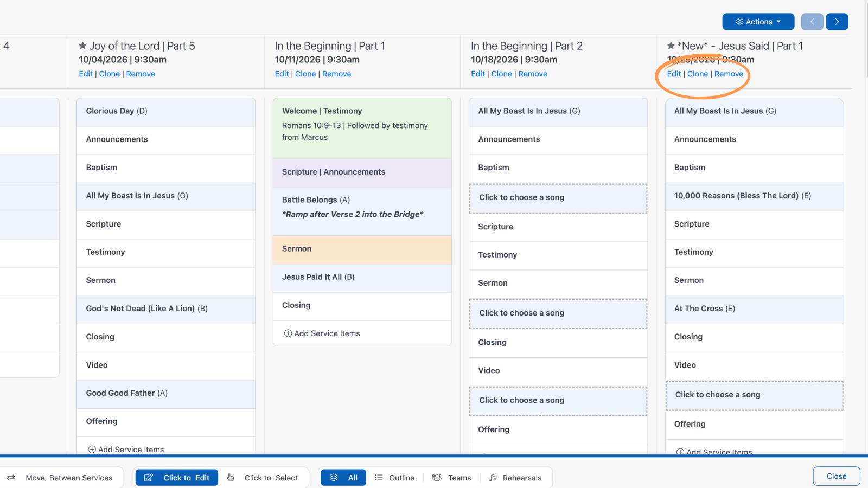This screenshot has height=488, width=868.
Task: Select the orange Sermon item in Part 1
Action: click(362, 249)
